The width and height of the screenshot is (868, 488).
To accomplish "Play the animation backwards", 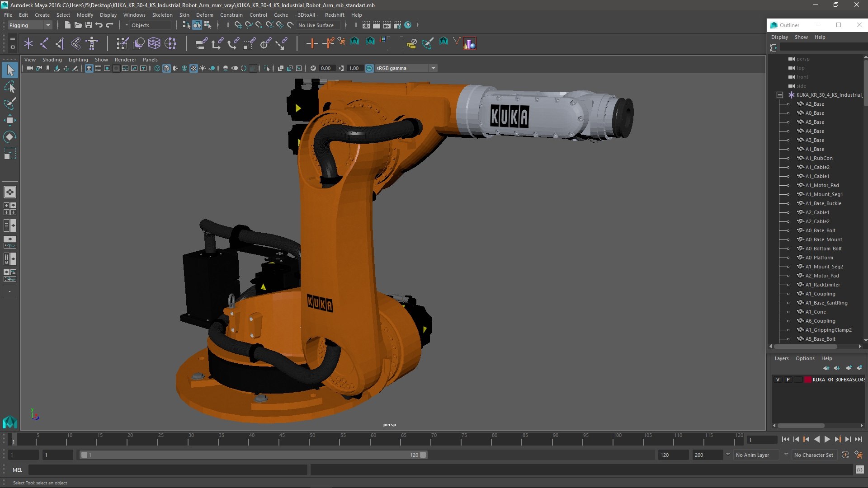I will (816, 439).
